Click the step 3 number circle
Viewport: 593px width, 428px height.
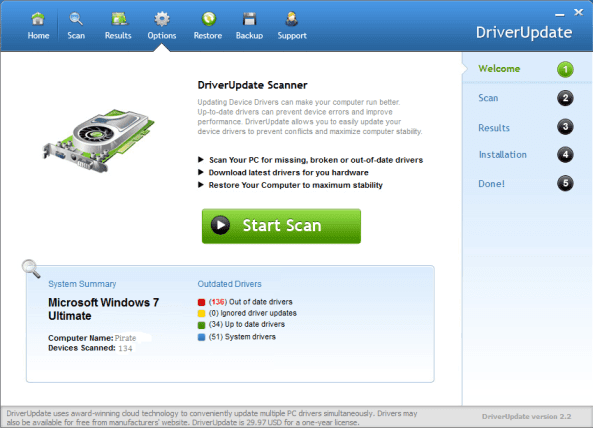tap(565, 127)
